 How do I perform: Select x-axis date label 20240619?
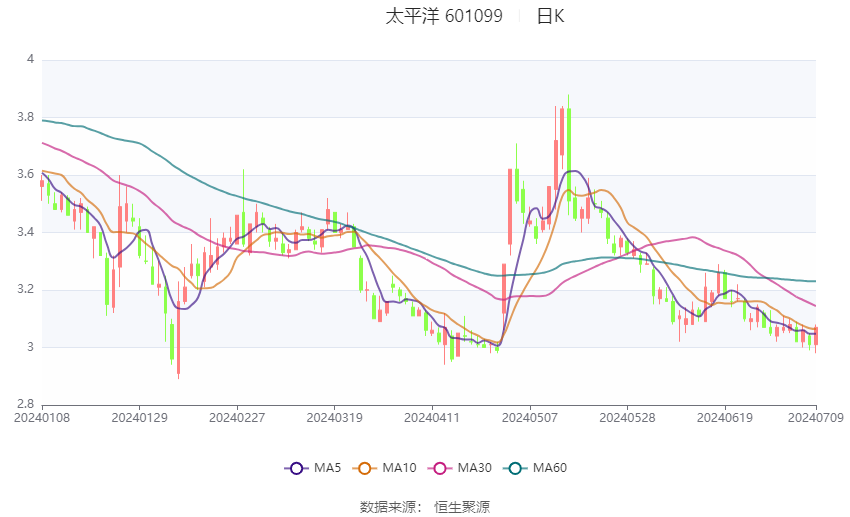(x=725, y=418)
